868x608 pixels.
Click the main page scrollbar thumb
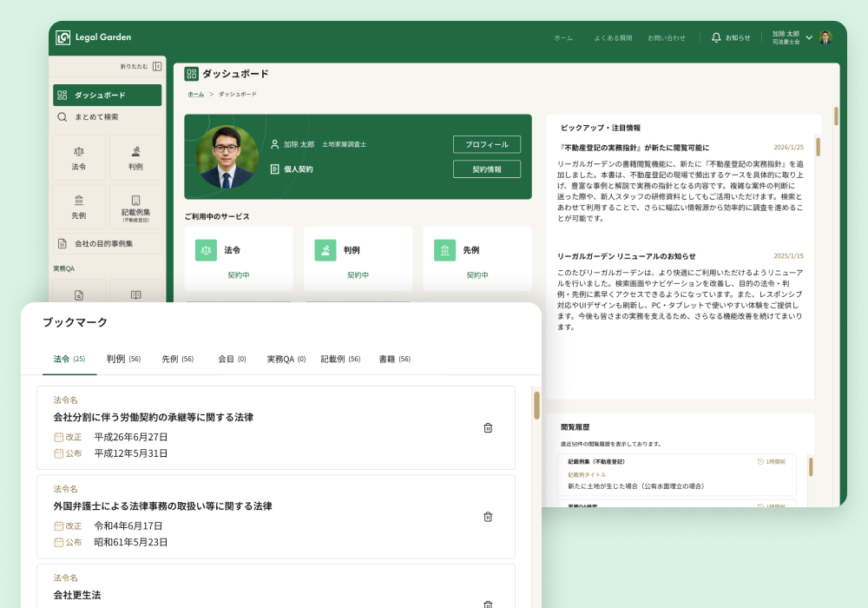(836, 116)
